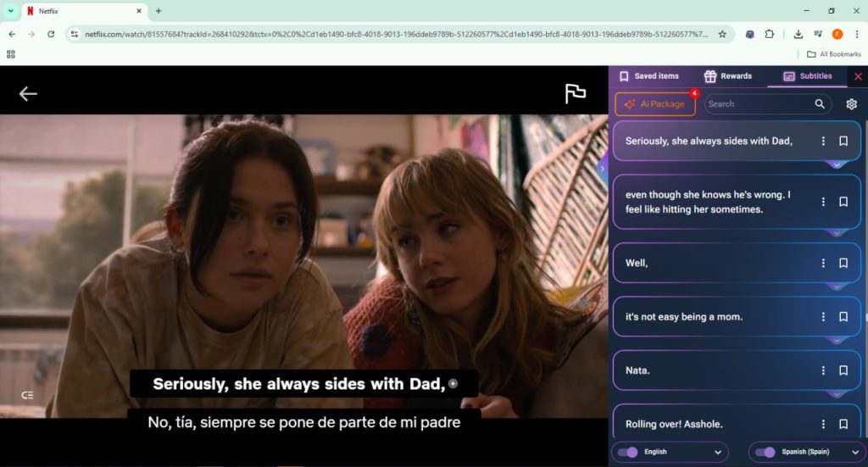
Task: Open subtitles panel settings gear
Action: point(851,104)
